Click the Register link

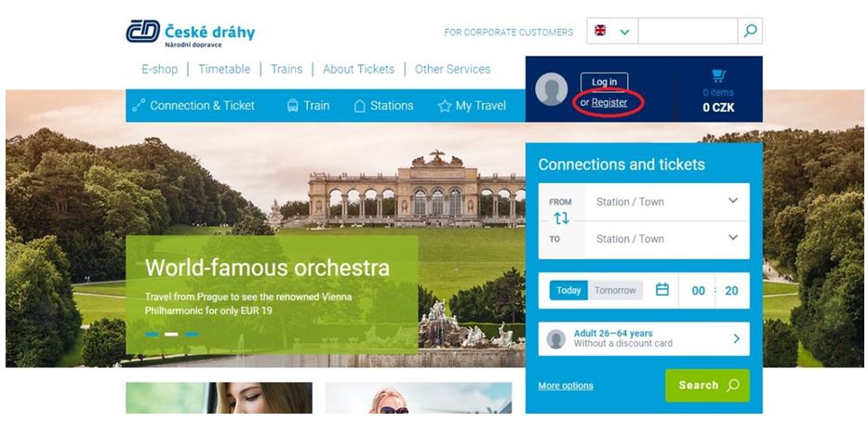pos(609,102)
